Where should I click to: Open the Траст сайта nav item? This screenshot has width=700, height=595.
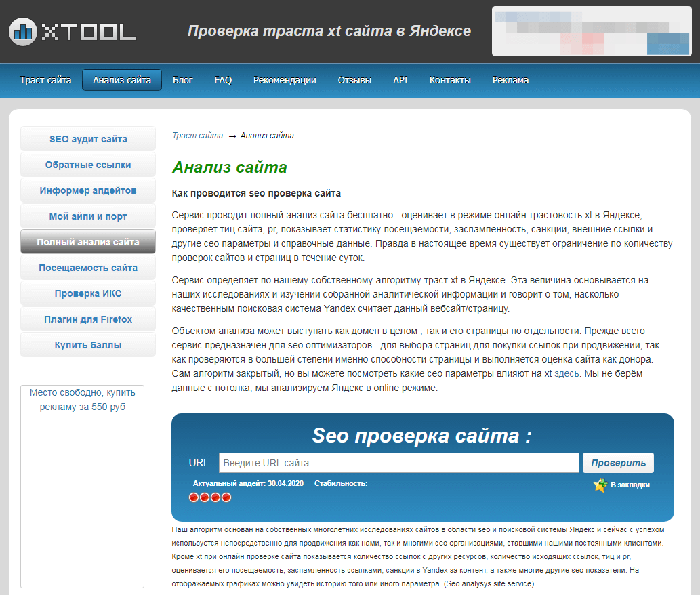tap(45, 80)
